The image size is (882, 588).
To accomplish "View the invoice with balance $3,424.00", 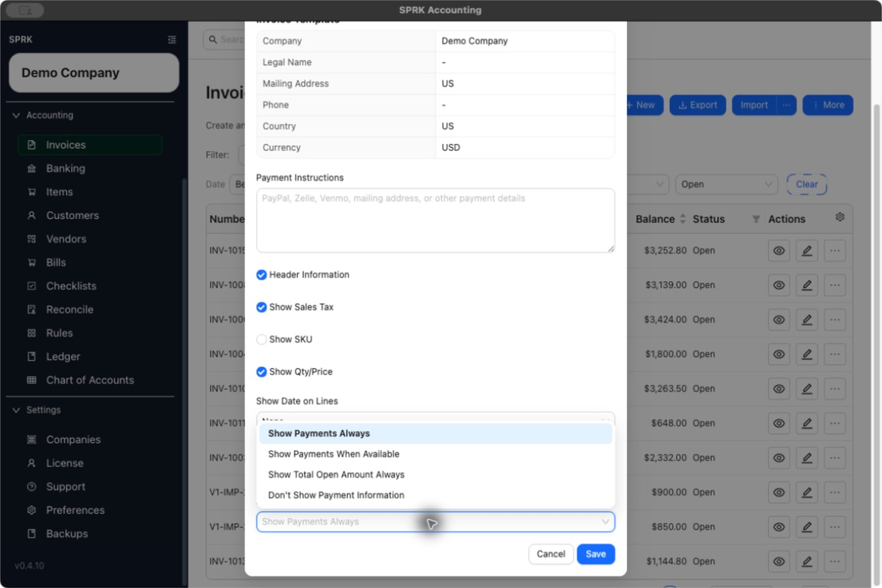I will [779, 320].
